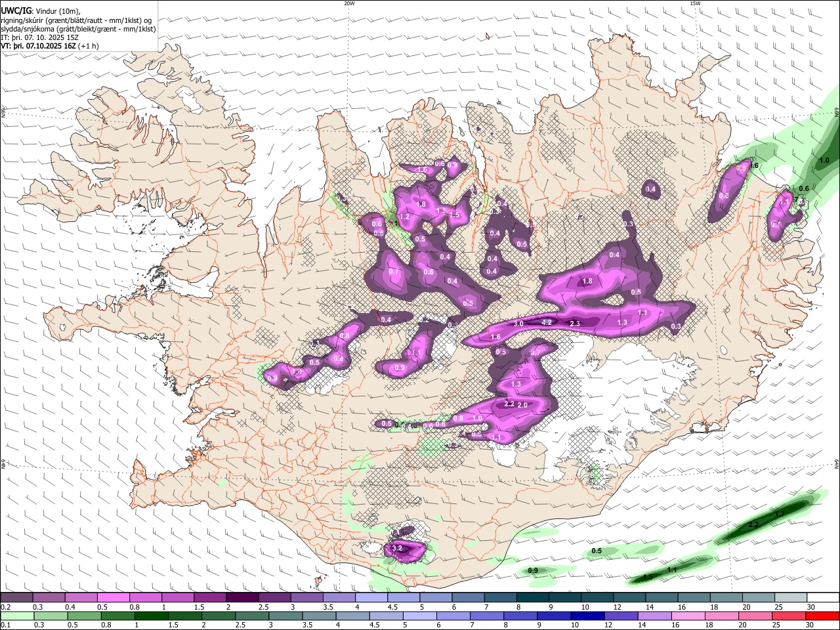The image size is (840, 630).
Task: Select the darkest purple 2–2.5 snow legend swatch
Action: [242, 598]
